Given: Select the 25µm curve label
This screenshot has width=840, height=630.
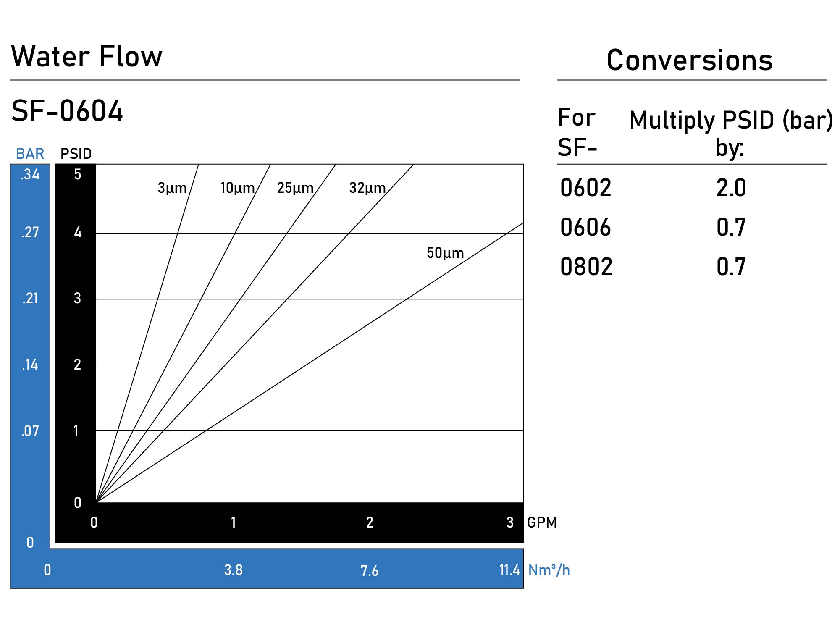Looking at the screenshot, I should [295, 188].
